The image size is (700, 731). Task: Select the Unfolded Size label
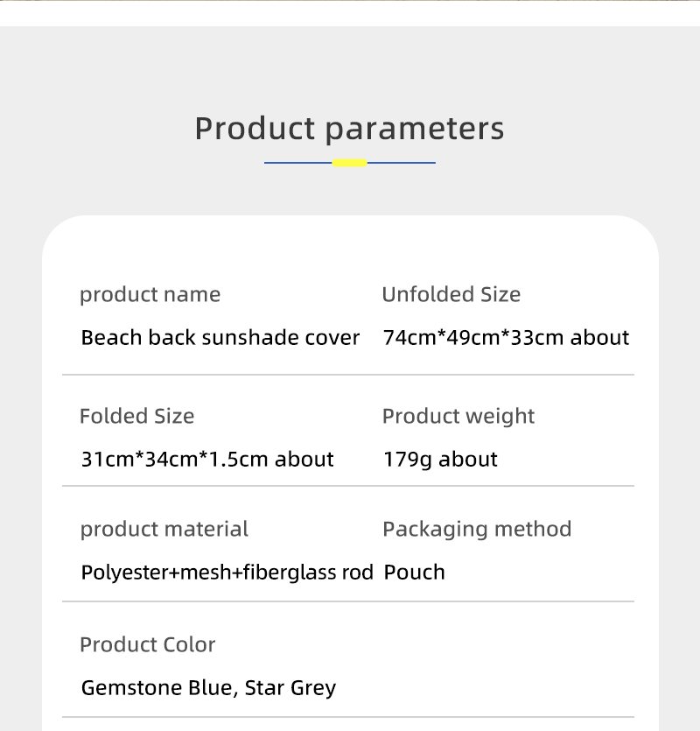point(451,295)
